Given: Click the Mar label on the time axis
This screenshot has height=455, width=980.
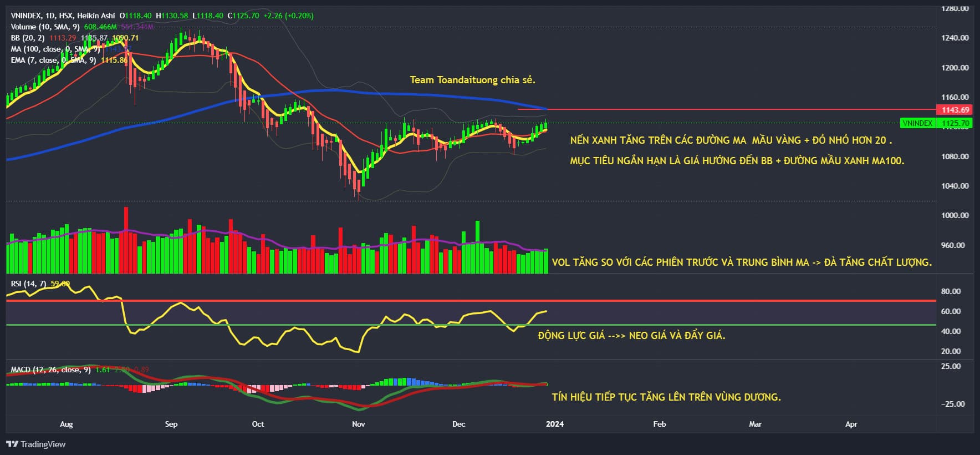Looking at the screenshot, I should (755, 424).
